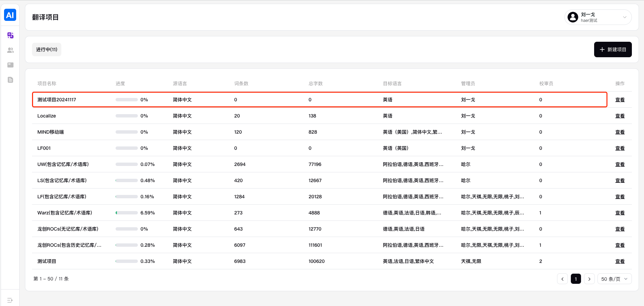Open the 刘一戈 account dropdown
Viewport: 644px width, 306px height.
click(624, 17)
